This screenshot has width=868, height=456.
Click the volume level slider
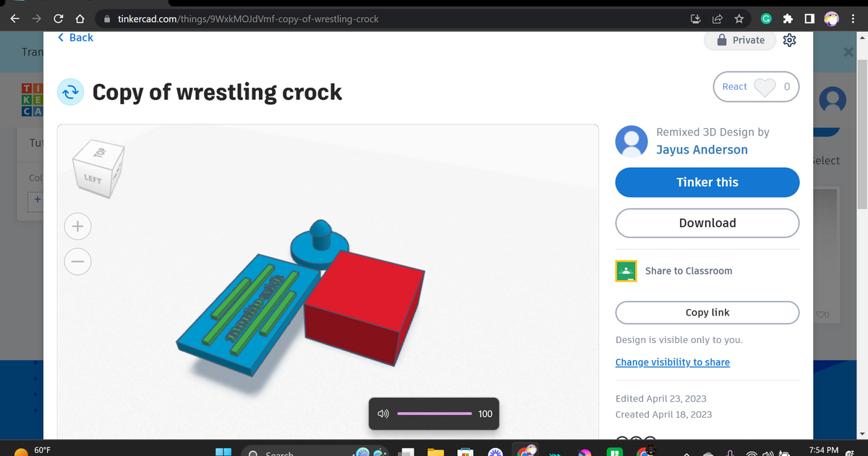(x=434, y=414)
